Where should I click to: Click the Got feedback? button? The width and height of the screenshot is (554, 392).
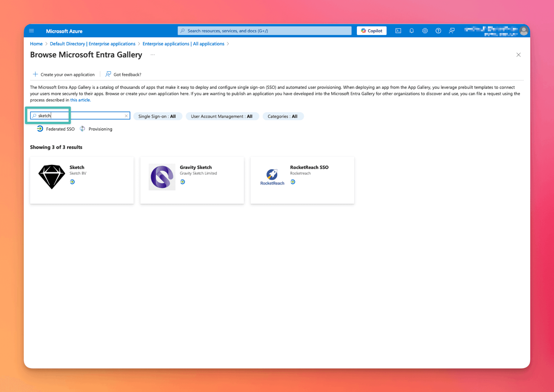[x=123, y=74]
